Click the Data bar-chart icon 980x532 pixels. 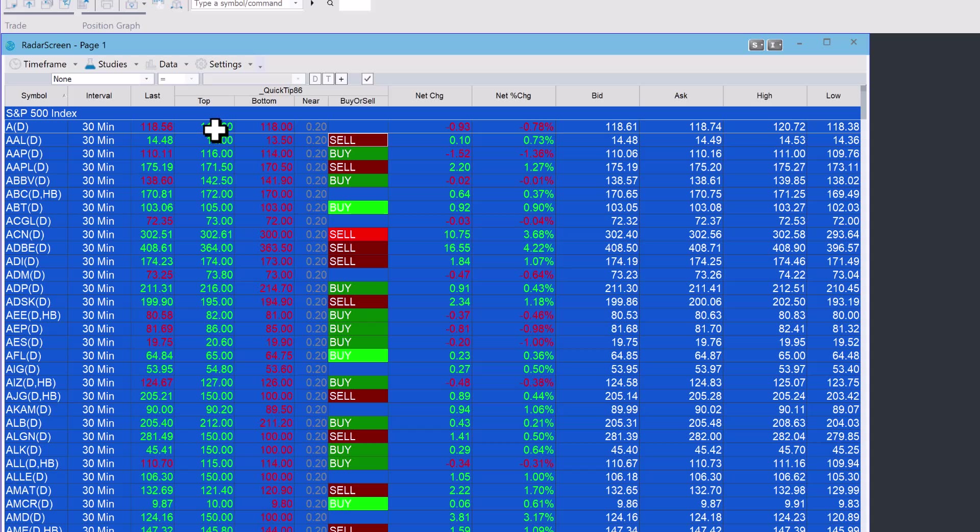(150, 64)
